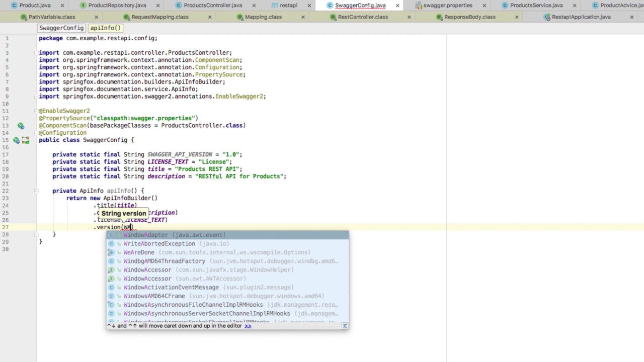Click Maven icon on restapi tab
The image size is (644, 362).
[275, 6]
